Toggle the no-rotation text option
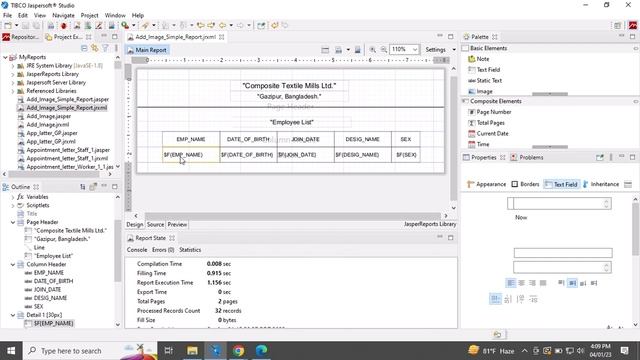Image resolution: width=640 pixels, height=360 pixels. [495, 299]
